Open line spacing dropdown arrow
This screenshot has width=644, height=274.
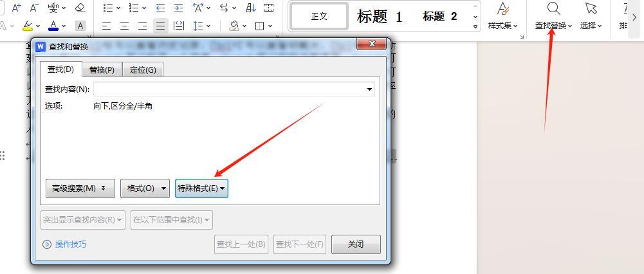tap(208, 26)
